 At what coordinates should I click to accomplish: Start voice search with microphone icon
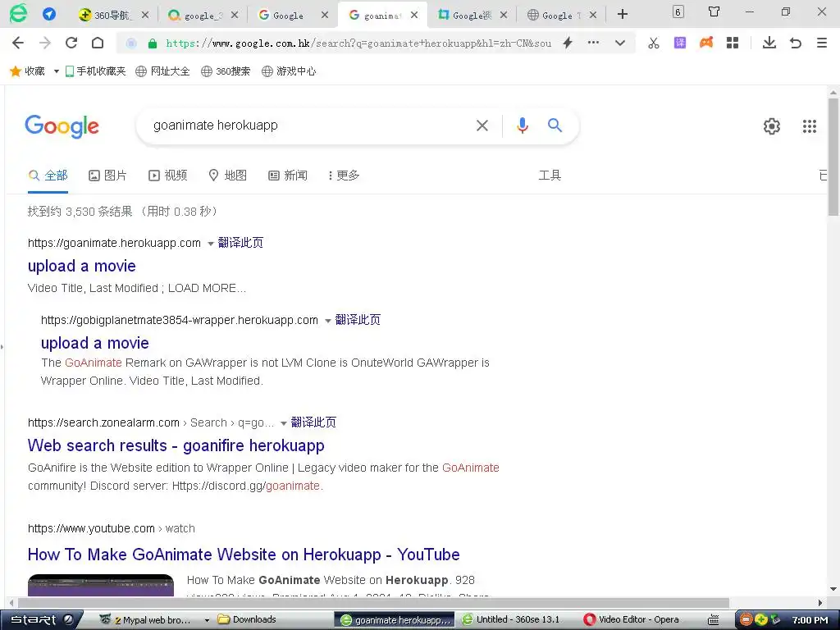click(x=523, y=126)
